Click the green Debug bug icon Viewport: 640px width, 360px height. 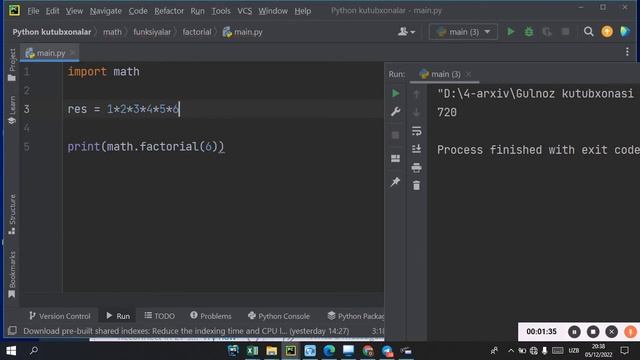click(529, 32)
